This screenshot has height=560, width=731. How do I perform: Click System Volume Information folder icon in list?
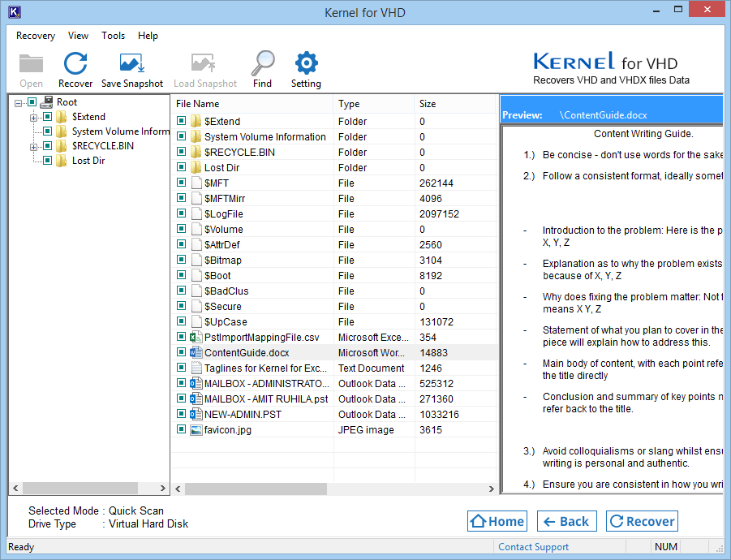click(196, 136)
